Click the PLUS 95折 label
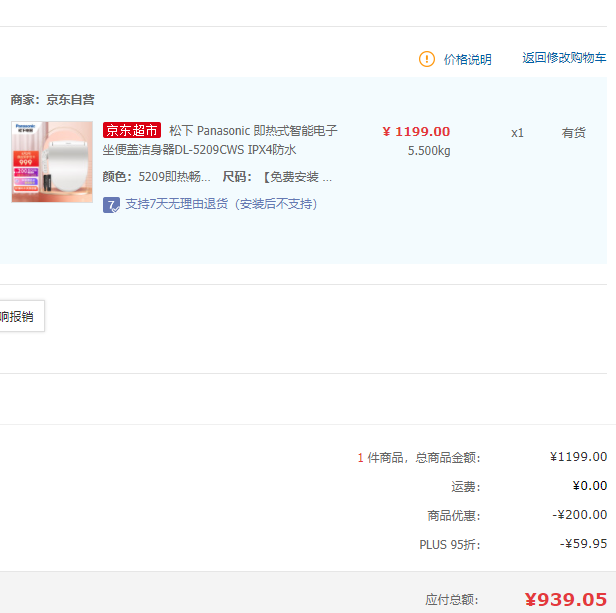The height and width of the screenshot is (613, 616). (x=450, y=545)
